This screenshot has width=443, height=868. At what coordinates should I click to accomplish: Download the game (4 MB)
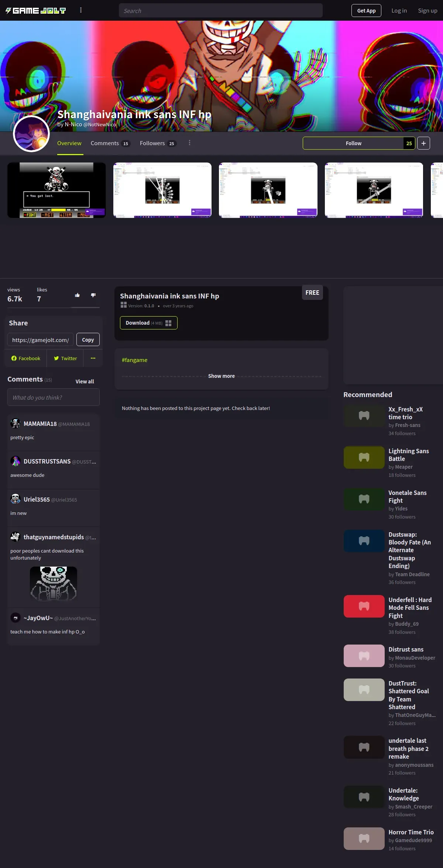pyautogui.click(x=148, y=323)
